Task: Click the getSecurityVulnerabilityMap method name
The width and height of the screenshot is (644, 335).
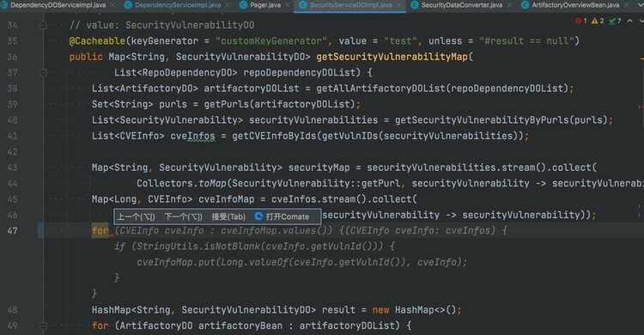Action: [392, 57]
